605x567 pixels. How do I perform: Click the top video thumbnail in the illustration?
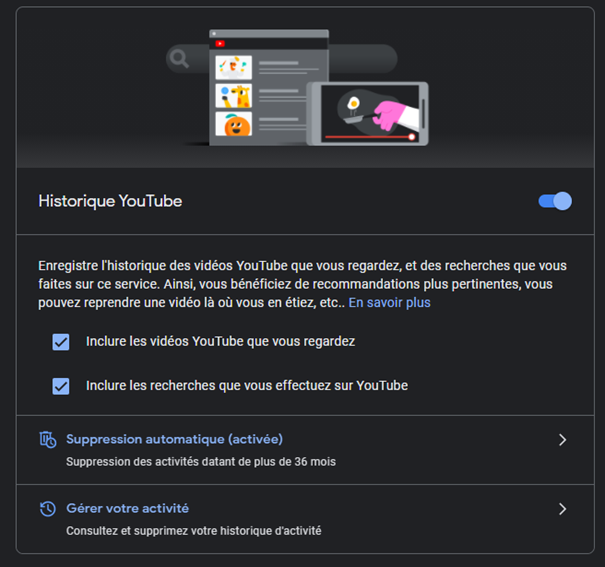coord(233,67)
